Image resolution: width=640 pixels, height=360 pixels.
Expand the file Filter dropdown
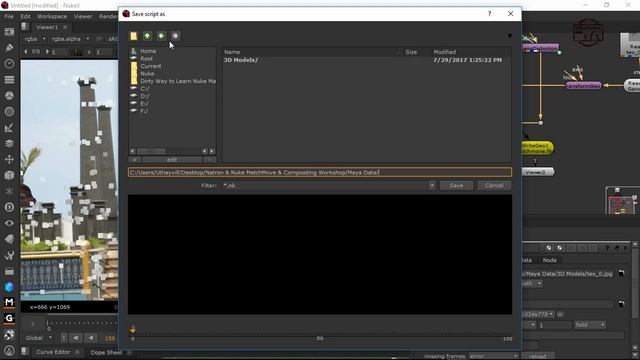coord(431,186)
